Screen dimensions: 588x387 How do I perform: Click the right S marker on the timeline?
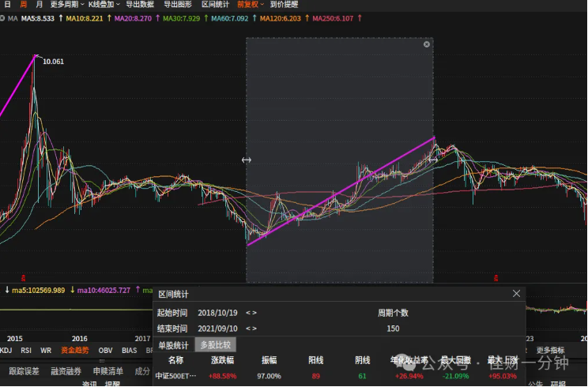tap(496, 278)
